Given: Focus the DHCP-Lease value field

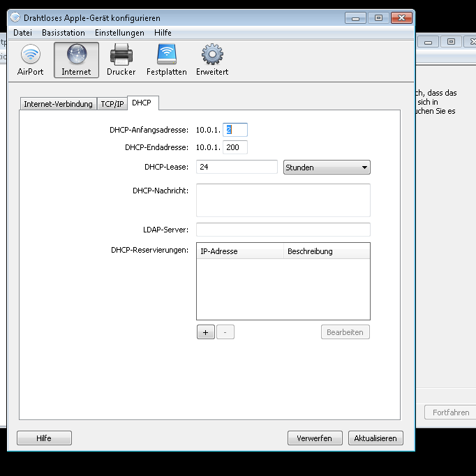Looking at the screenshot, I should (x=237, y=168).
